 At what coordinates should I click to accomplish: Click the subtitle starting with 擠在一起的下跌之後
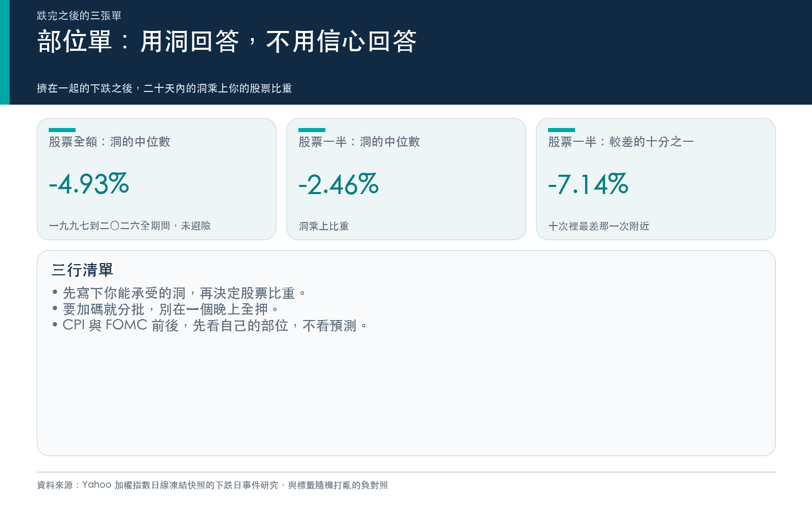click(164, 88)
